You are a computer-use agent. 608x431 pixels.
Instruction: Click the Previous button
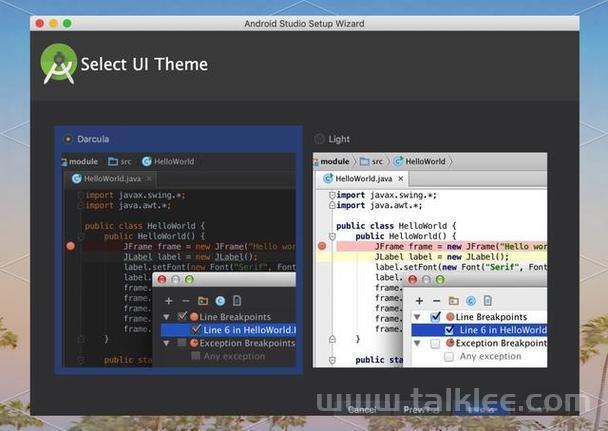[x=421, y=410]
